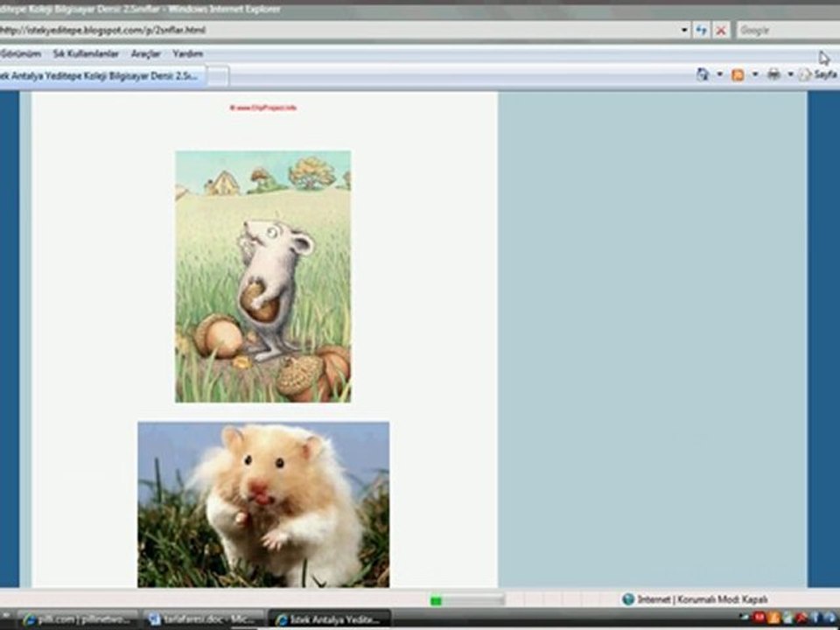Open the Görünüm menu

pos(20,53)
